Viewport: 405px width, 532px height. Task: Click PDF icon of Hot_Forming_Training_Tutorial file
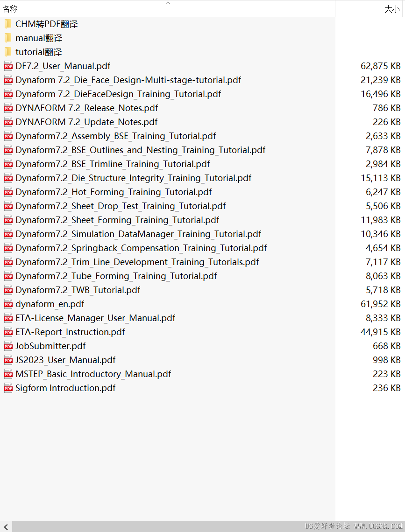click(8, 192)
